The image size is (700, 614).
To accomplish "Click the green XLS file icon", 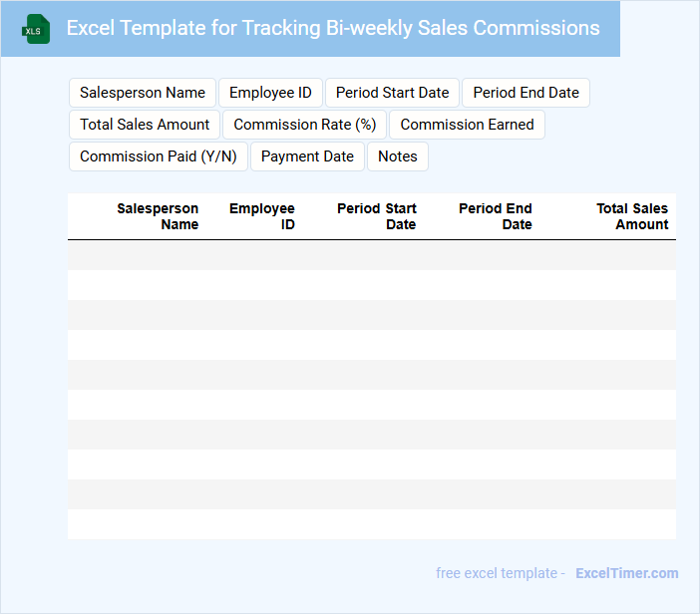I will 36,29.
